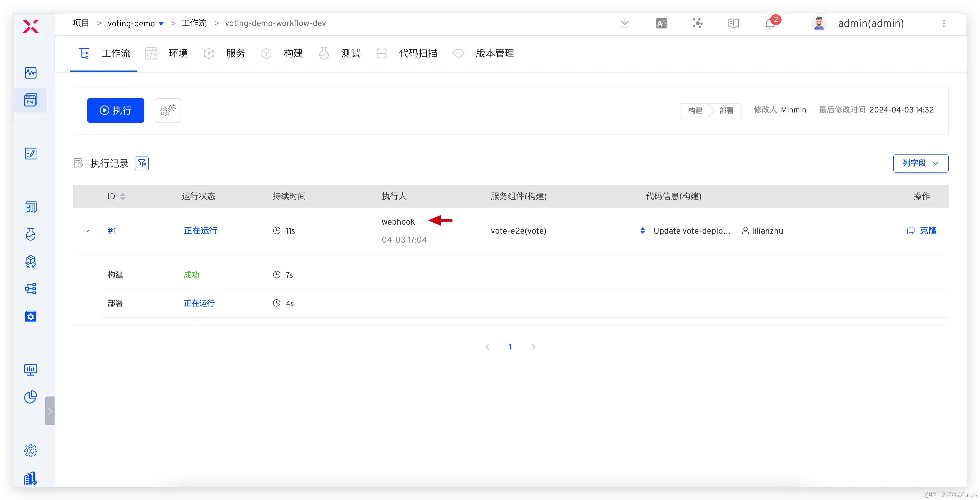This screenshot has height=500, width=980.
Task: Click the 执行 run button
Action: point(116,110)
